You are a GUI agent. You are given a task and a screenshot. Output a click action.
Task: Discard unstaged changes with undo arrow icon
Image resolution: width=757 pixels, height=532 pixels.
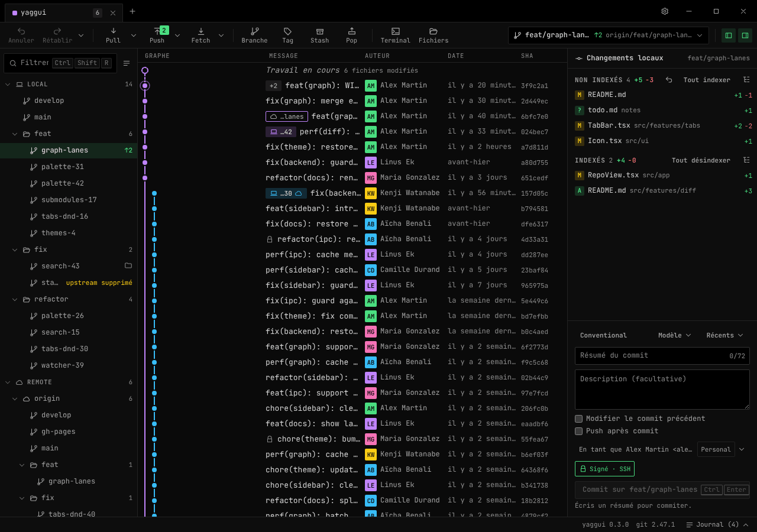(x=669, y=80)
